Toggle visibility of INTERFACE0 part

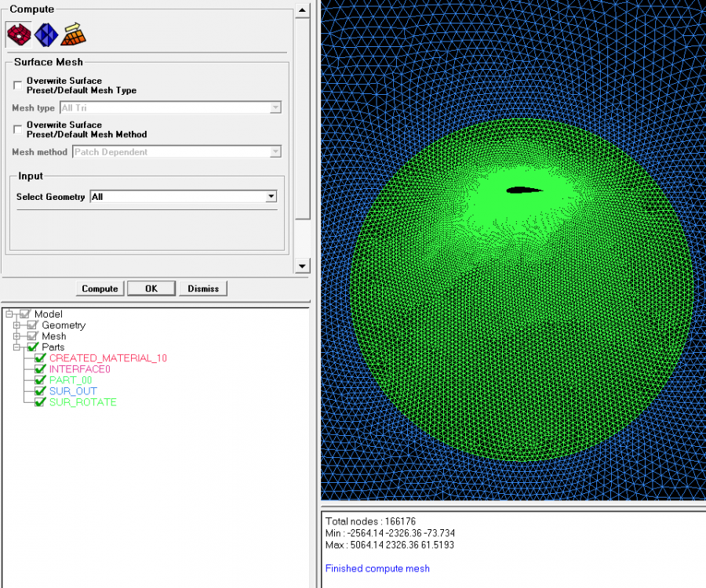(40, 369)
